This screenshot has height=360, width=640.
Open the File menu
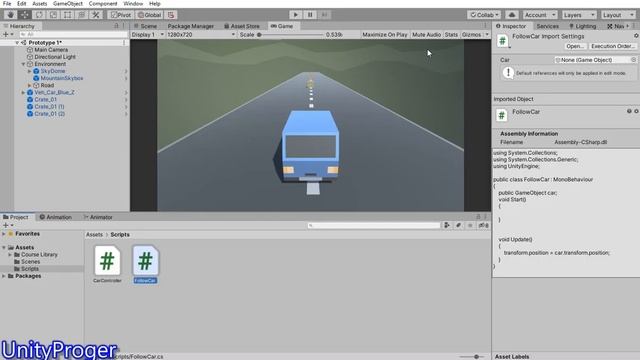[7, 4]
